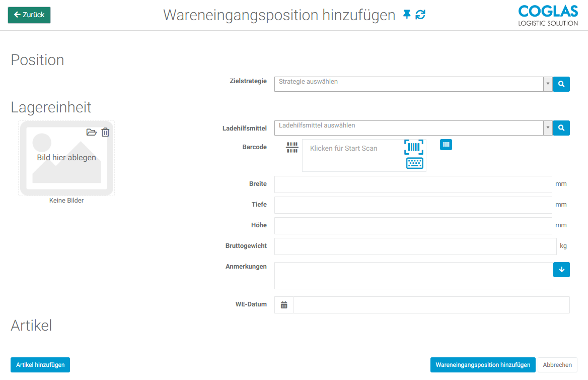Search Zielstrategie with the magnifier button

pos(561,84)
